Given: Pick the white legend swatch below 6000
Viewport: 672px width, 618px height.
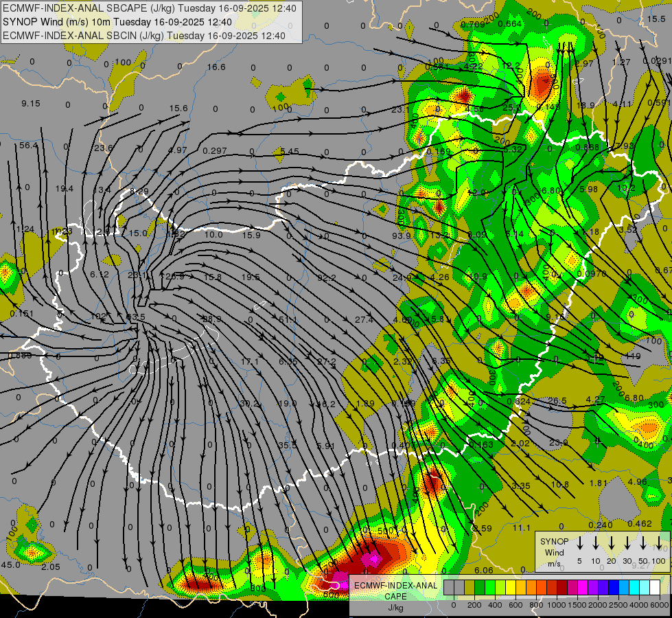Looking at the screenshot, I should click(x=654, y=588).
